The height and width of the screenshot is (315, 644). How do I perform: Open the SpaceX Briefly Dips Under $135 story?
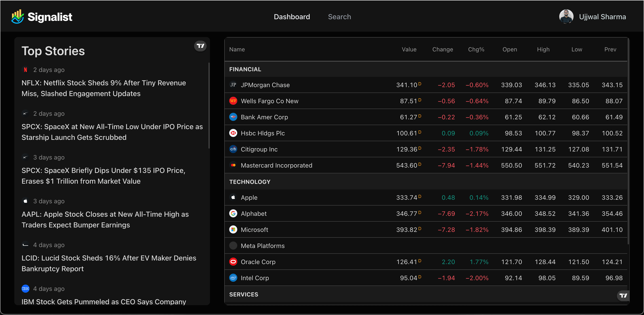(x=104, y=176)
